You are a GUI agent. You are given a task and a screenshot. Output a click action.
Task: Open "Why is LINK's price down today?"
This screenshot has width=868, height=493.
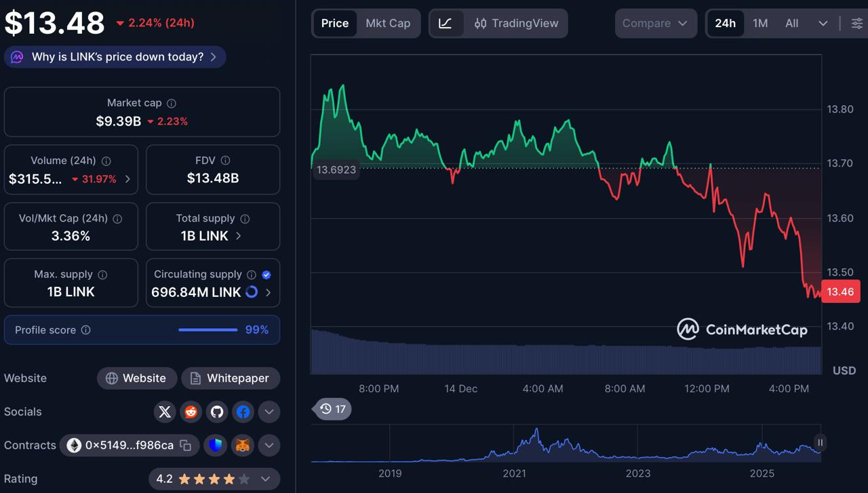(x=114, y=57)
